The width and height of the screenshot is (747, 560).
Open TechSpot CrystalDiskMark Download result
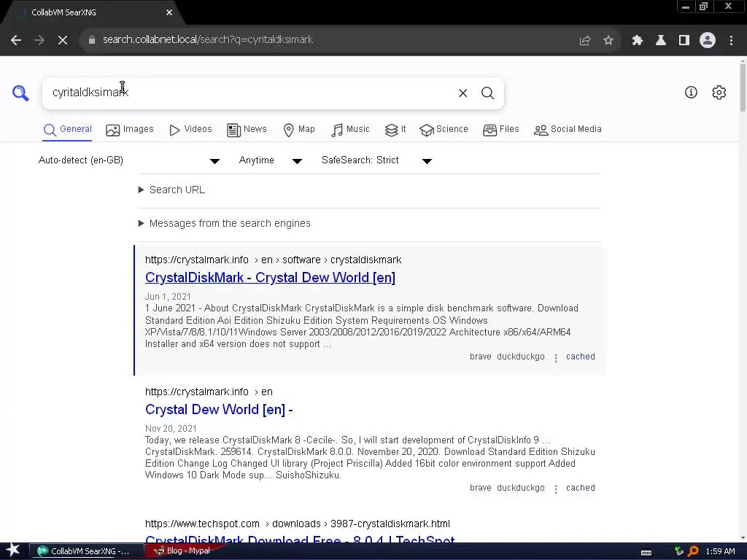click(300, 539)
